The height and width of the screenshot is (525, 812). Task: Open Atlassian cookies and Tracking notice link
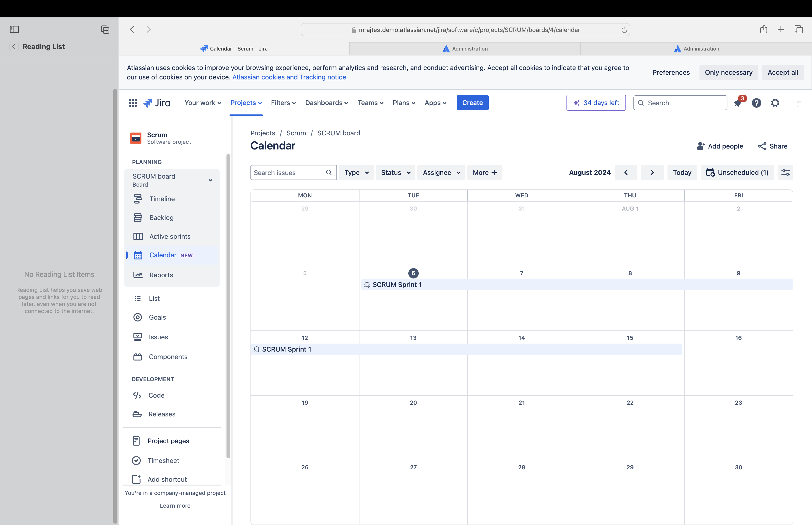(x=289, y=77)
